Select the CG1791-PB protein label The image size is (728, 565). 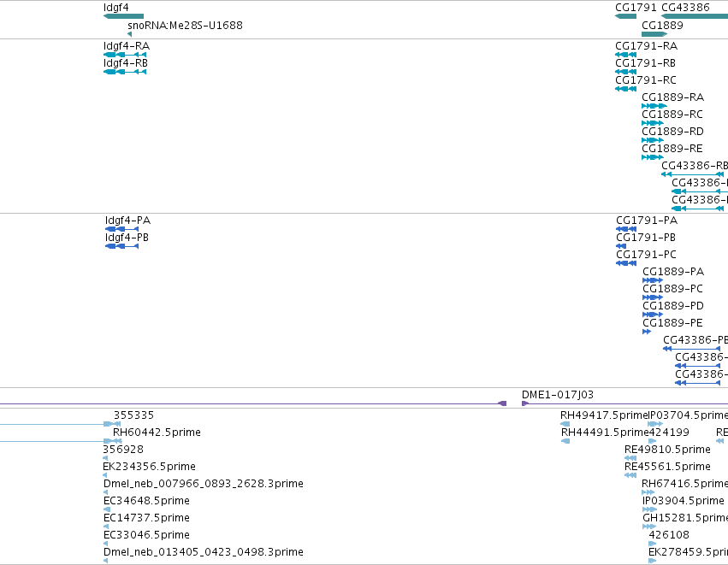[646, 238]
